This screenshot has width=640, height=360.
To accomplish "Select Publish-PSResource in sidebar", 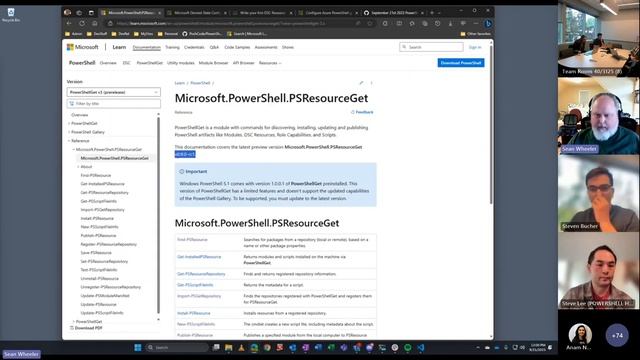I will pos(98,236).
